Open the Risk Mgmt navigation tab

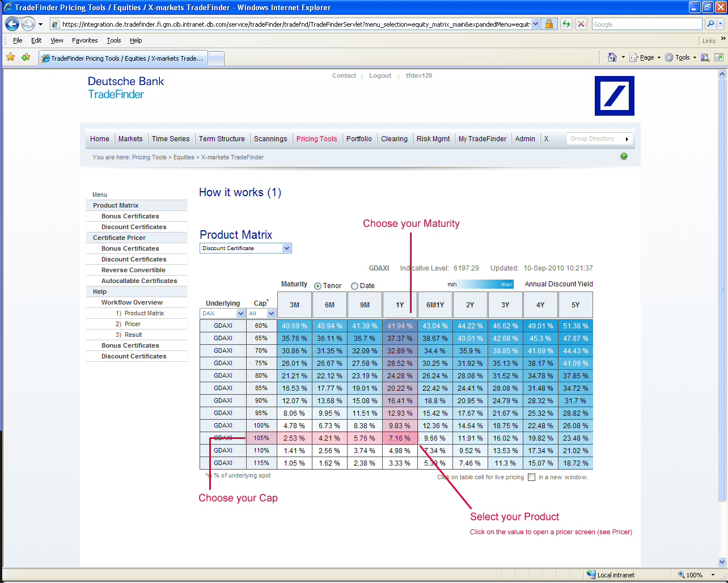[x=433, y=139]
